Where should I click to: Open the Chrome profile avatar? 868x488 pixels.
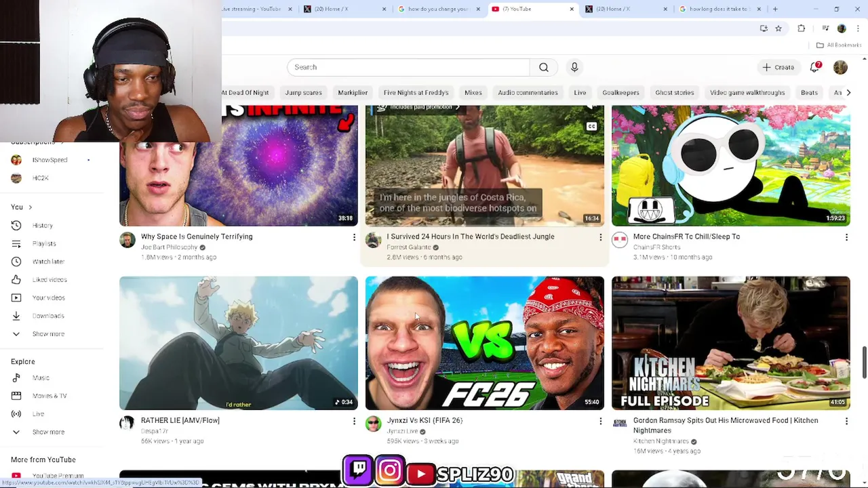pyautogui.click(x=842, y=28)
